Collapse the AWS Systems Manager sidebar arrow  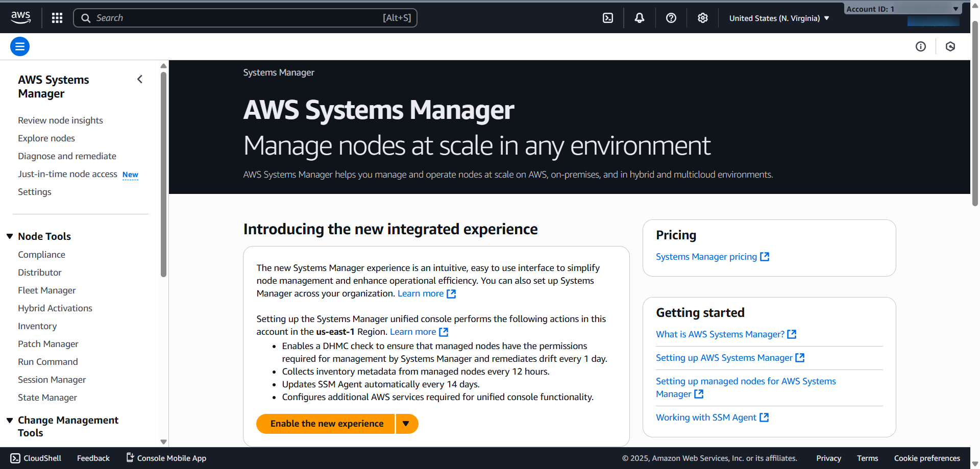140,79
